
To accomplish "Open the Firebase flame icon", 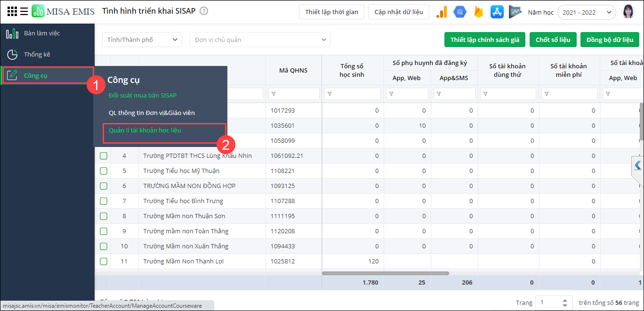I will 479,12.
